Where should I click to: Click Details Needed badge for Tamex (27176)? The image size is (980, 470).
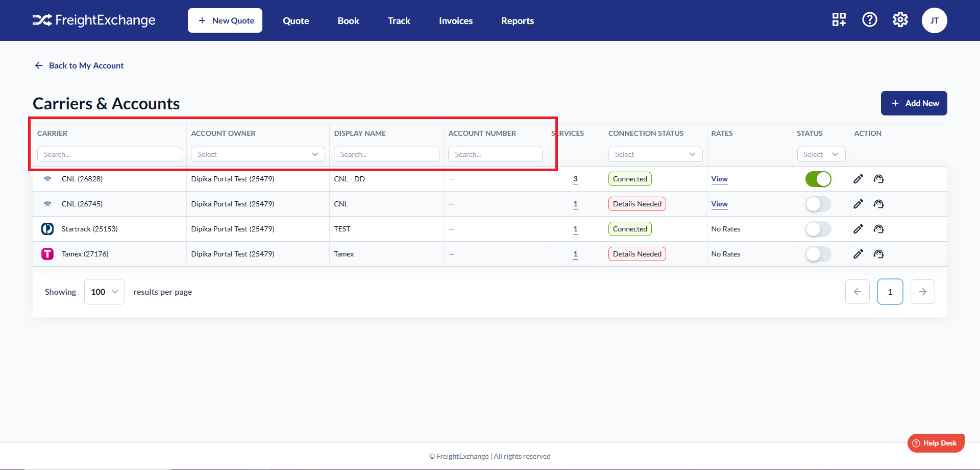point(637,254)
